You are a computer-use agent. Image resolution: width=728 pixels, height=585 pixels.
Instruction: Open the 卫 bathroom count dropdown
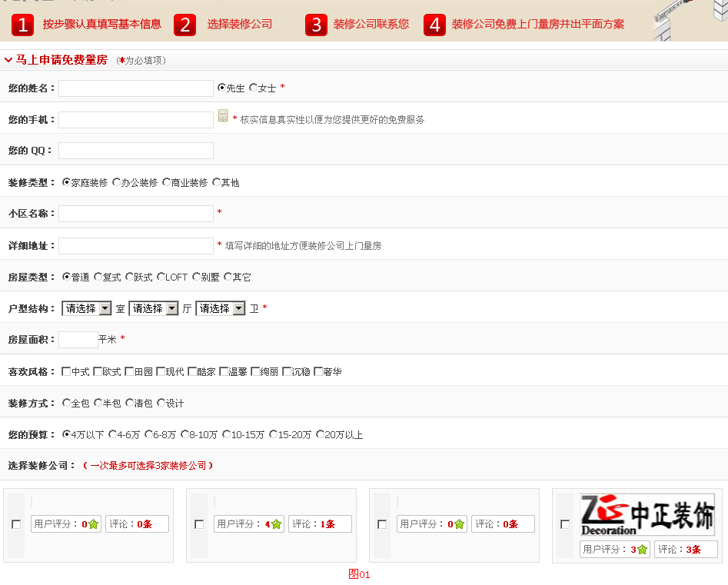(220, 307)
